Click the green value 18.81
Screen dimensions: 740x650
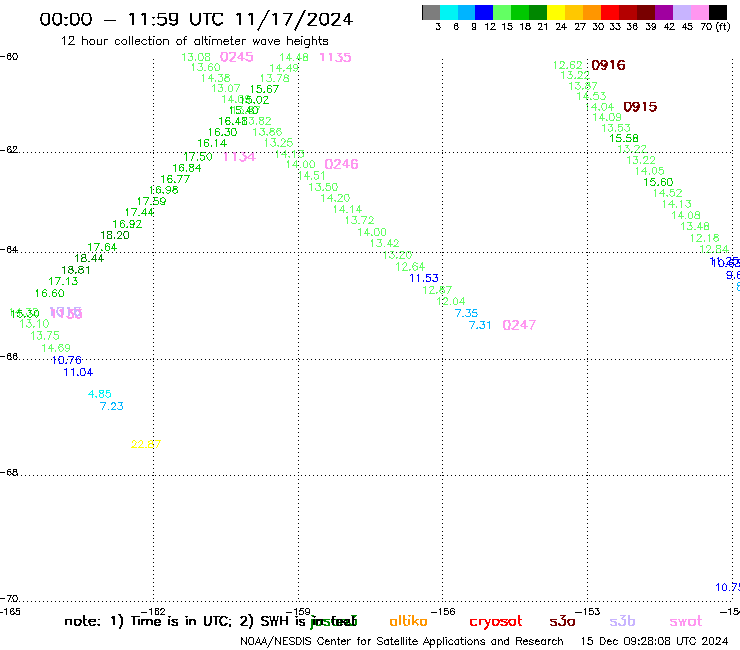point(76,270)
